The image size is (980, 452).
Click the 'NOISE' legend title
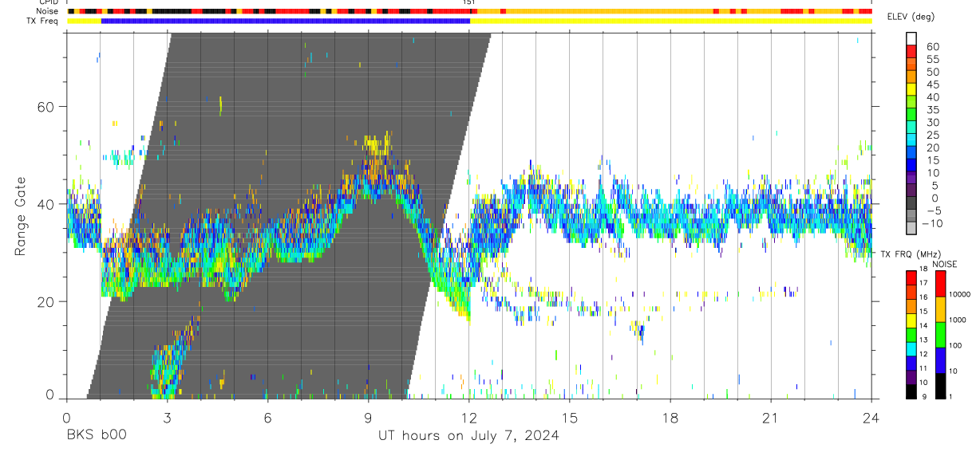click(945, 264)
